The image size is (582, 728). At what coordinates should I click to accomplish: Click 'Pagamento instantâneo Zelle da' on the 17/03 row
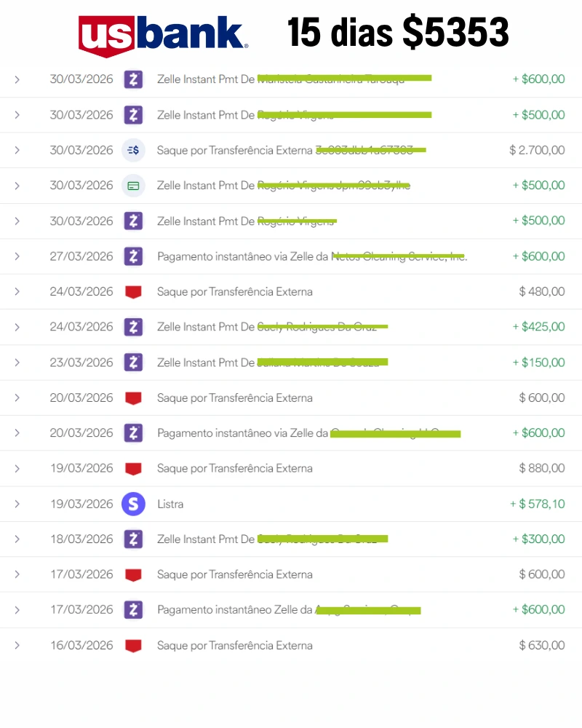point(235,609)
